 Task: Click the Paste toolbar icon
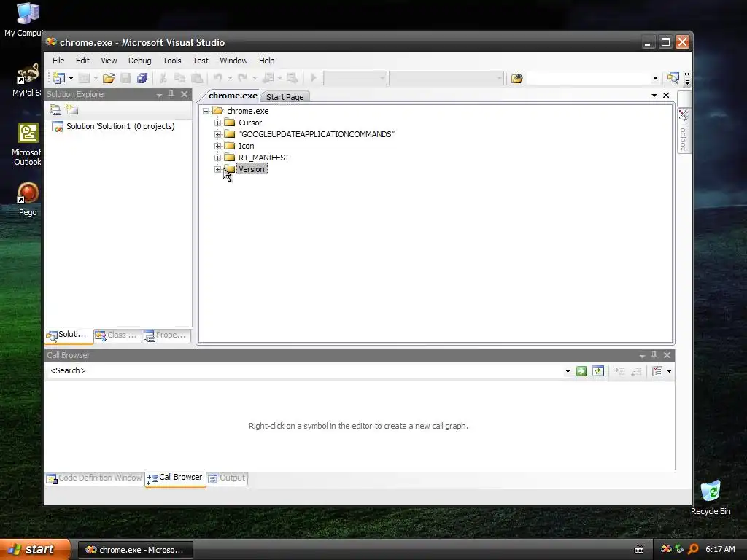[x=197, y=78]
